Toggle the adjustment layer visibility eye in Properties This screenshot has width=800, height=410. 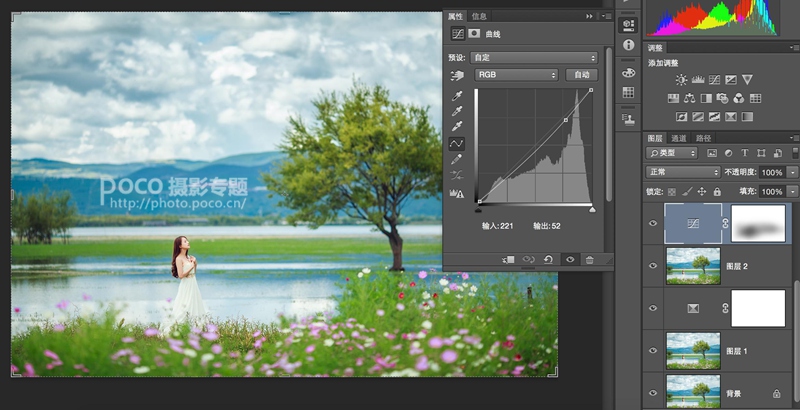pos(570,260)
